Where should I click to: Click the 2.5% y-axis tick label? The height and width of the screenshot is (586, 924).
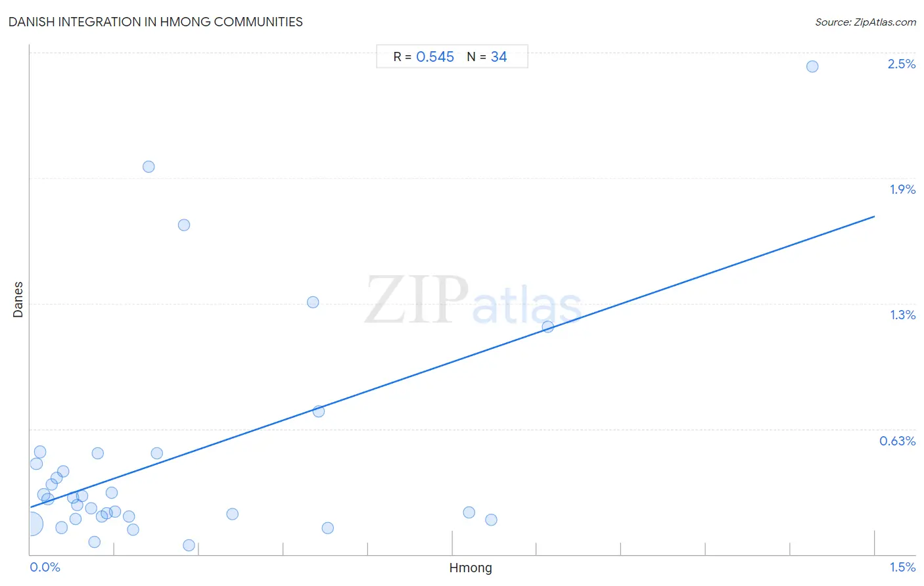[x=902, y=64]
